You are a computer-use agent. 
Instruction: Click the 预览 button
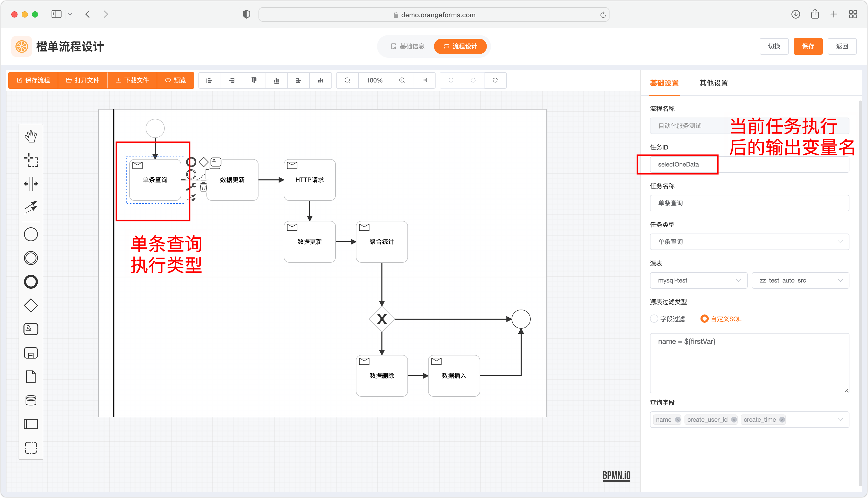click(x=175, y=80)
